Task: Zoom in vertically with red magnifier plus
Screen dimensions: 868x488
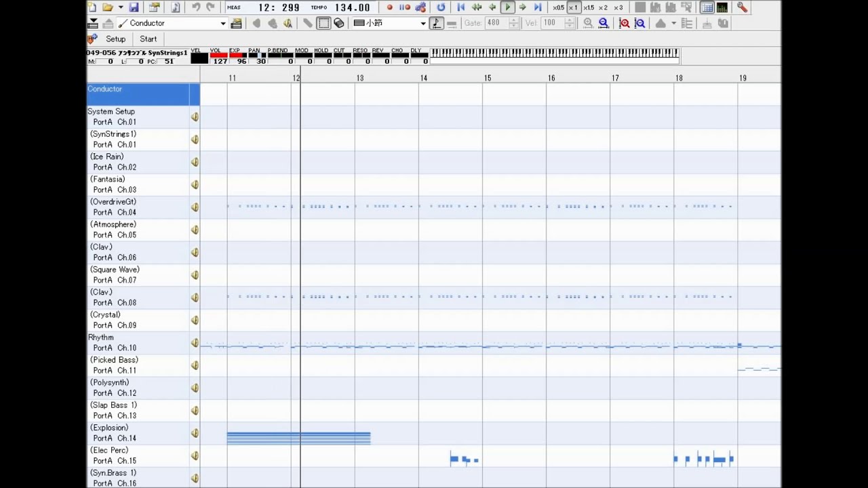Action: (625, 24)
